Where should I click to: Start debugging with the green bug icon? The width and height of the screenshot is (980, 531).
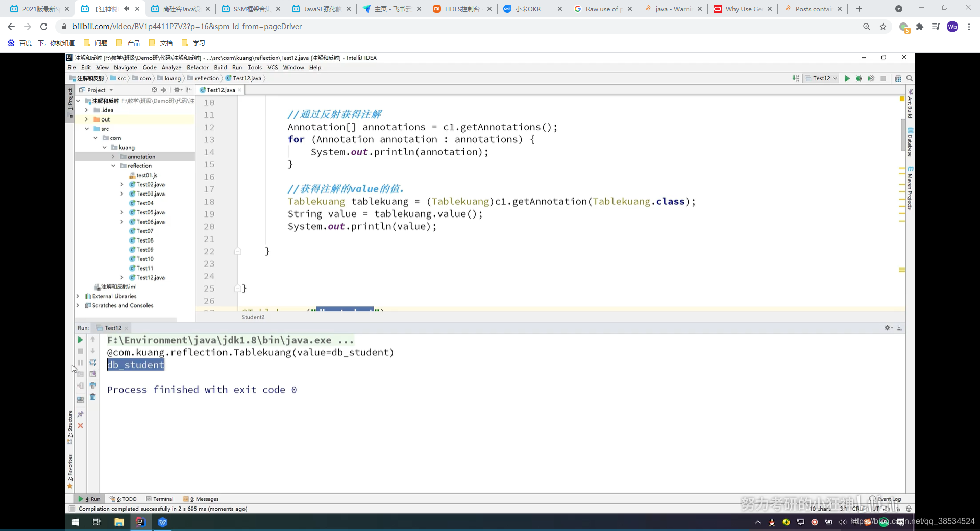[859, 78]
